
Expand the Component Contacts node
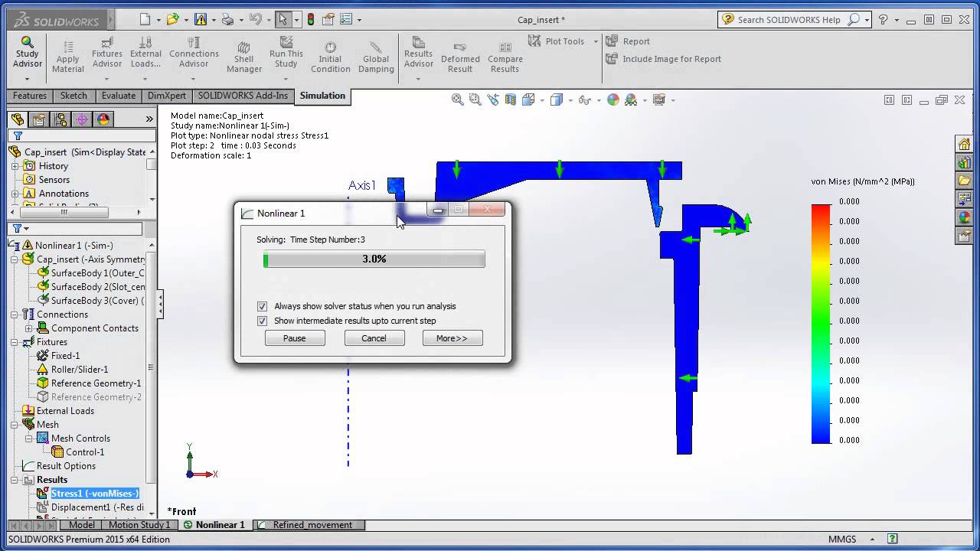coord(28,328)
